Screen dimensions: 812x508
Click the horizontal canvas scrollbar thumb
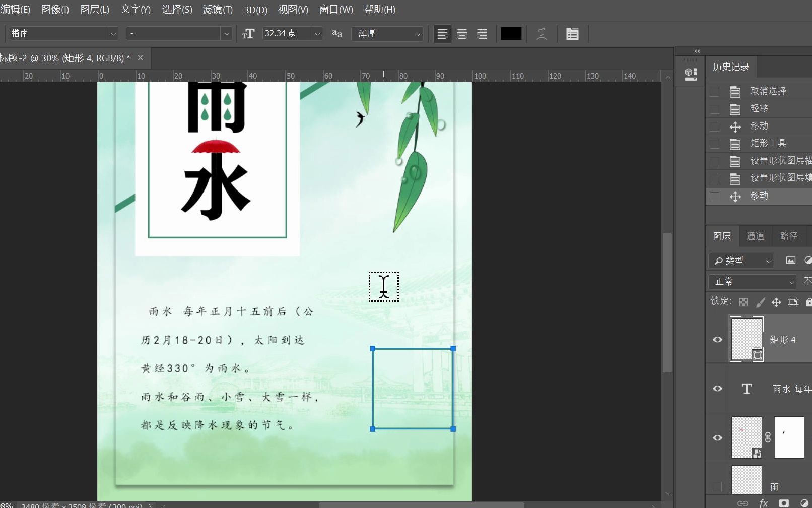point(422,505)
